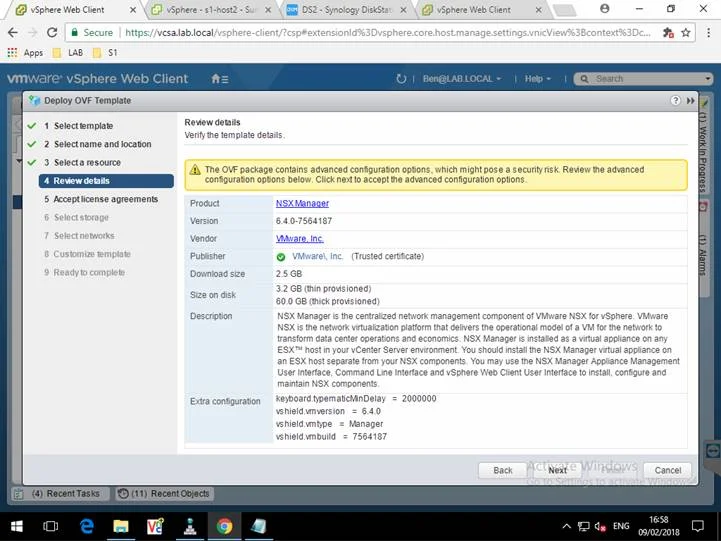This screenshot has height=541, width=721.
Task: Click the browser back arrow
Action: (13, 32)
